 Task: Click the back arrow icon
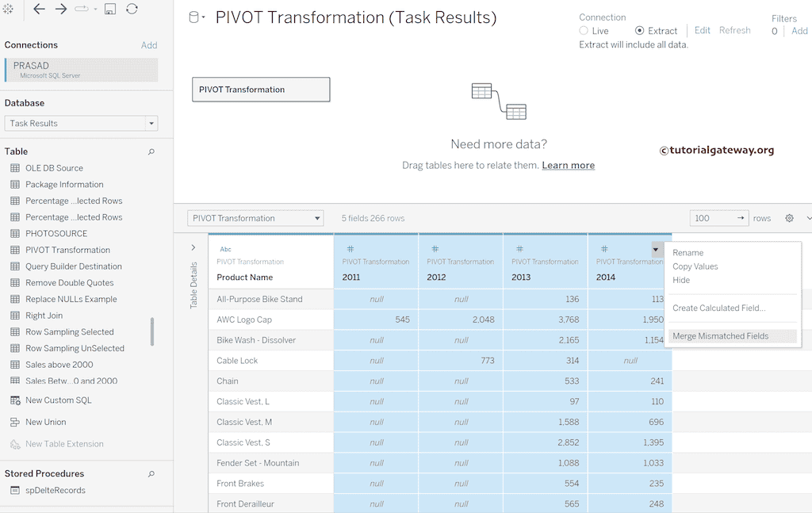(x=39, y=9)
